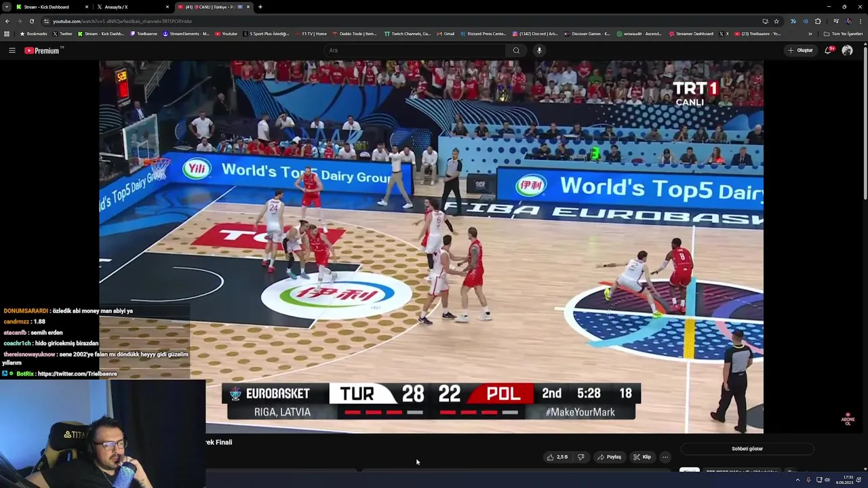The width and height of the screenshot is (868, 488).
Task: Click the Klip clip button
Action: point(642,457)
